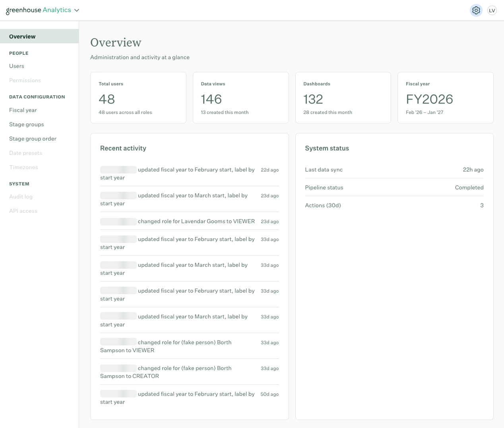Open the LV user avatar menu
504x428 pixels.
[492, 10]
